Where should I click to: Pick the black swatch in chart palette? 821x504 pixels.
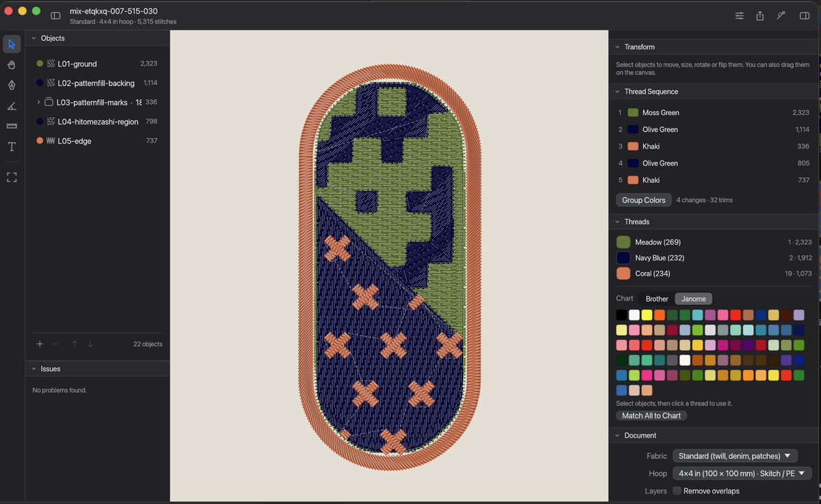[621, 315]
